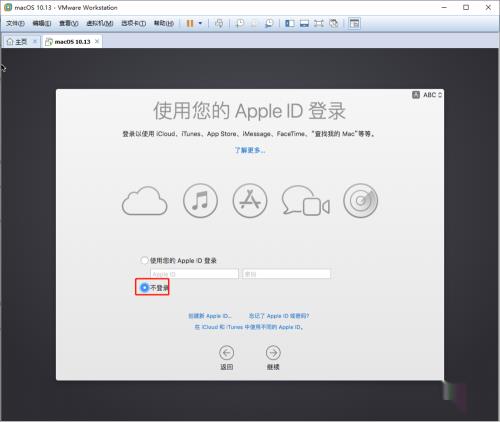This screenshot has width=500, height=422.
Task: Select the macOS 10.13 tab
Action: tap(72, 42)
